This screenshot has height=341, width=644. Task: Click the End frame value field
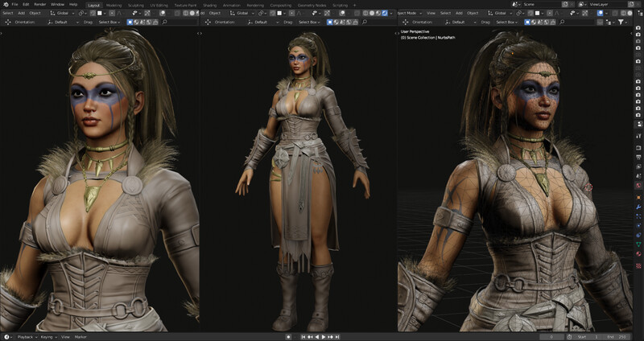point(621,337)
